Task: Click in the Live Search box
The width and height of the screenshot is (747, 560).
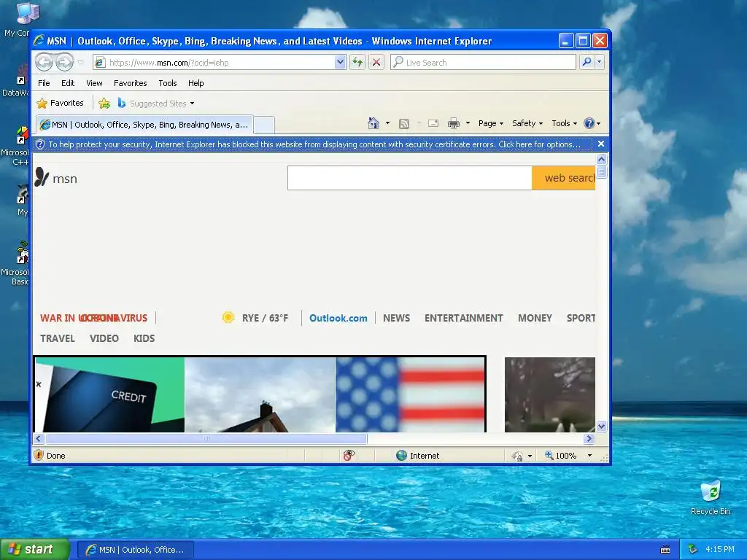Action: click(x=483, y=62)
